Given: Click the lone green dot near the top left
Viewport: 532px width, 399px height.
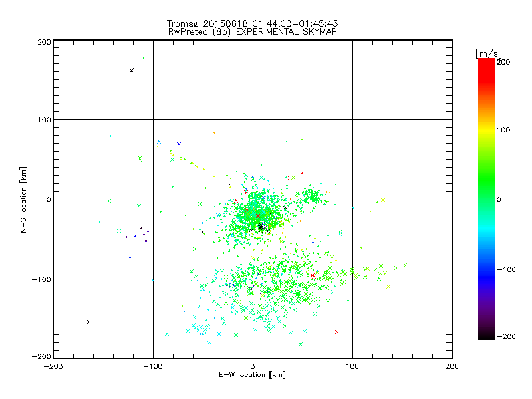Looking at the screenshot, I should pos(144,59).
